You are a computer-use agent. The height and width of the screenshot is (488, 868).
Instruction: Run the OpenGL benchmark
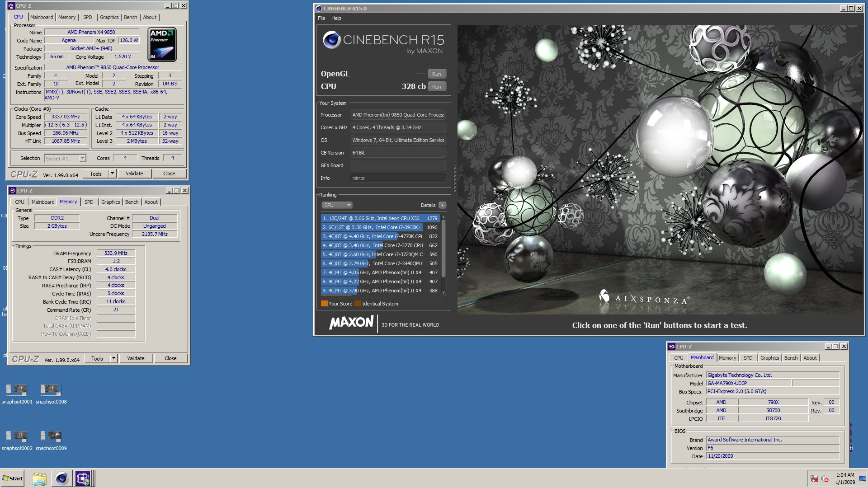(436, 74)
